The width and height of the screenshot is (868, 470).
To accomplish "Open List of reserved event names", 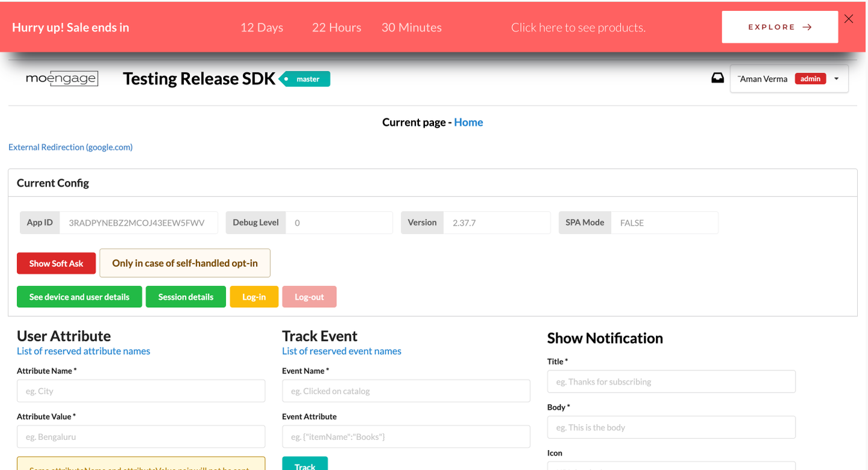I will 342,351.
